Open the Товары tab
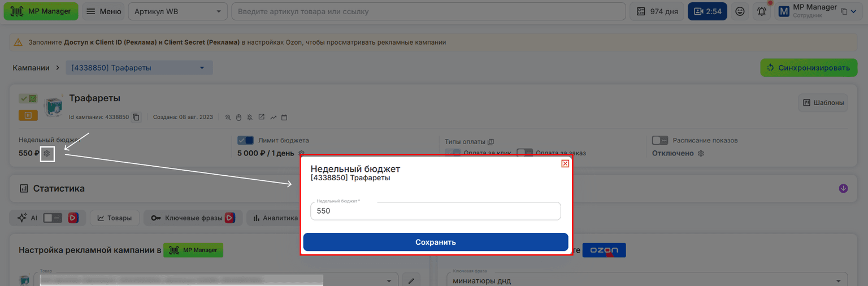Image resolution: width=868 pixels, height=286 pixels. click(x=115, y=218)
